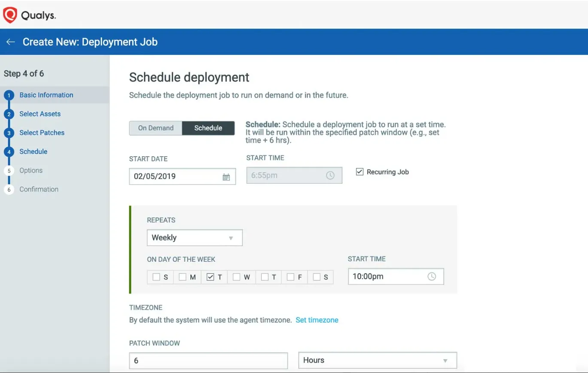This screenshot has height=373, width=588.
Task: Switch to On Demand mode
Action: [155, 128]
